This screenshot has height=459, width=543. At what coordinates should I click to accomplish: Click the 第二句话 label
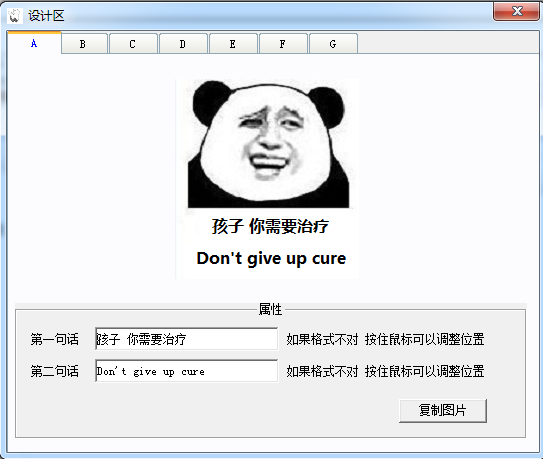click(54, 371)
